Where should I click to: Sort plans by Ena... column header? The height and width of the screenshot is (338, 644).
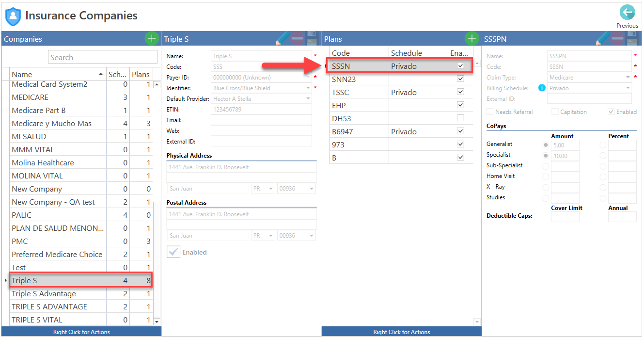tap(460, 53)
